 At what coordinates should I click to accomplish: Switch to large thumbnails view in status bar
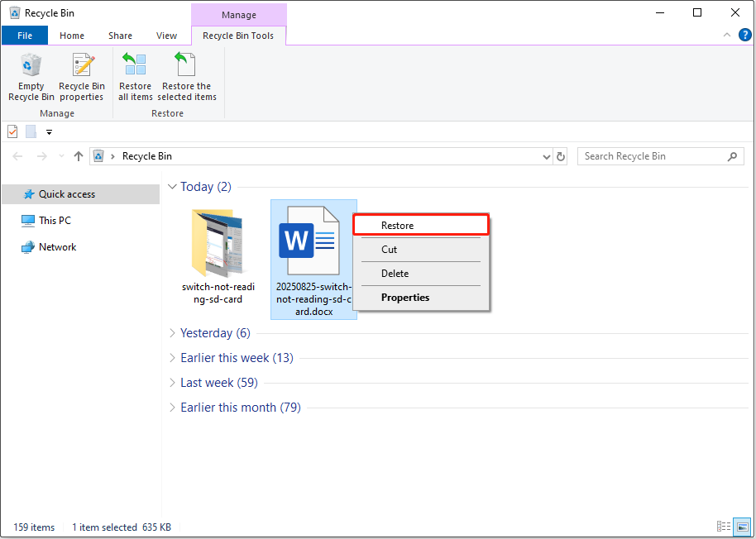(741, 527)
